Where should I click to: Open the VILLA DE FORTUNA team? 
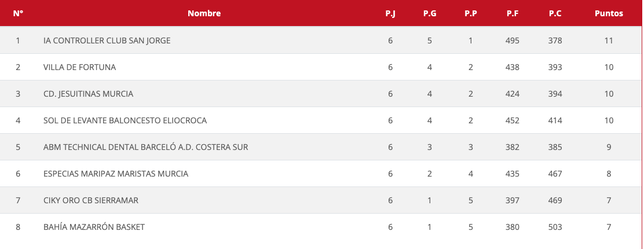(x=79, y=67)
